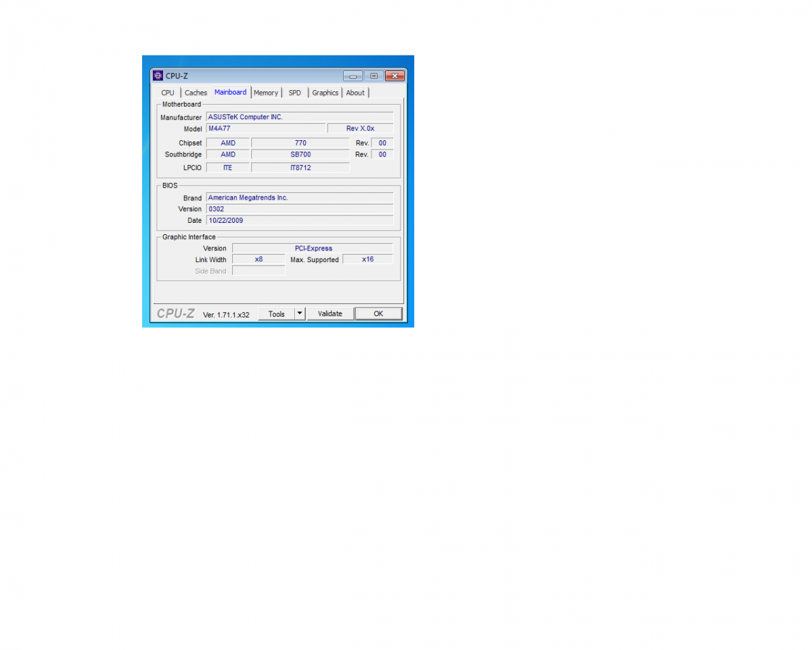Switch to the CPU tab
This screenshot has width=812, height=650.
[x=168, y=93]
